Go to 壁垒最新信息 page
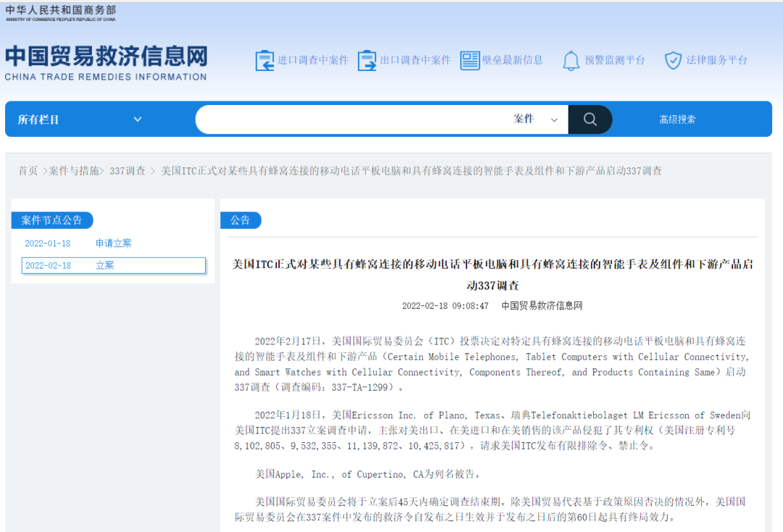Image resolution: width=783 pixels, height=532 pixels. pos(513,60)
